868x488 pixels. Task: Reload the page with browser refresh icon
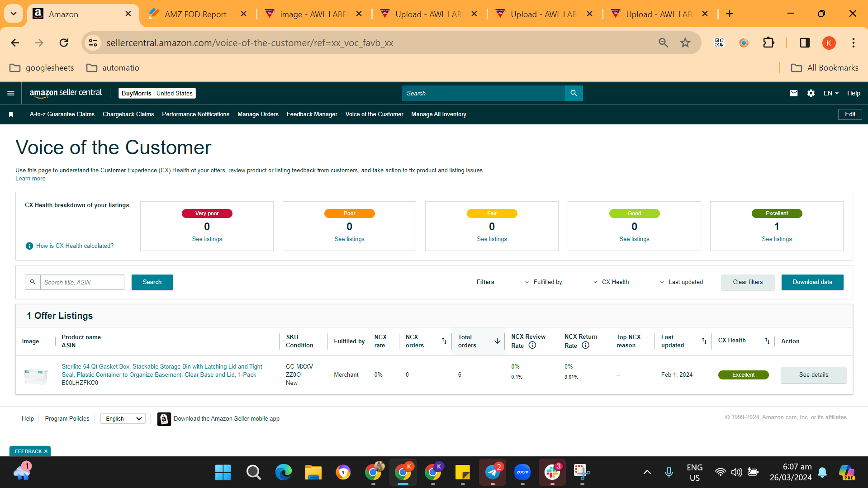click(x=64, y=43)
